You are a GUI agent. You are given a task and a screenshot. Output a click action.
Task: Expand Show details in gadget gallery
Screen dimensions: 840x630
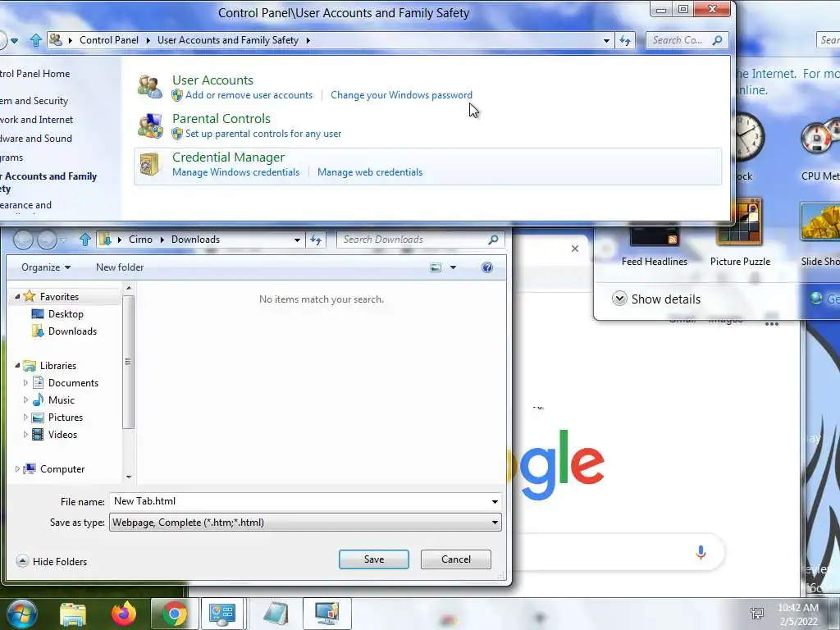[x=656, y=299]
